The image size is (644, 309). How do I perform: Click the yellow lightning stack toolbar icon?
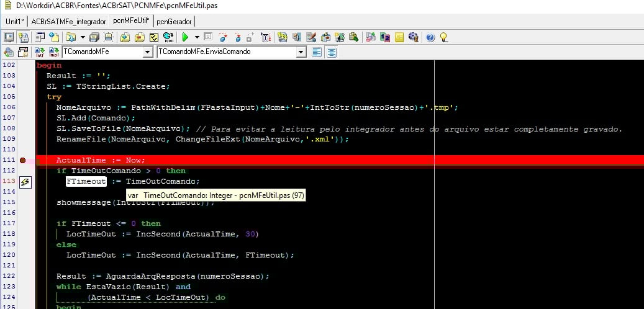click(x=282, y=37)
